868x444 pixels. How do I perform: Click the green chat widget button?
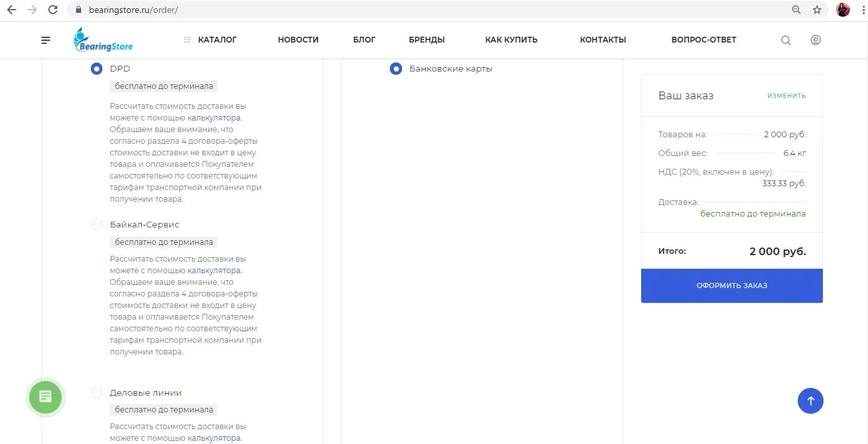(x=45, y=396)
